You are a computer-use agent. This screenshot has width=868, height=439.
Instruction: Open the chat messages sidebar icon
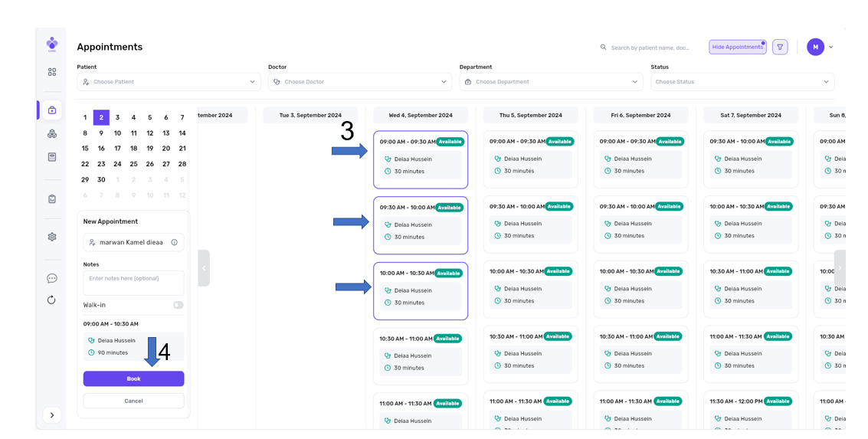click(52, 278)
